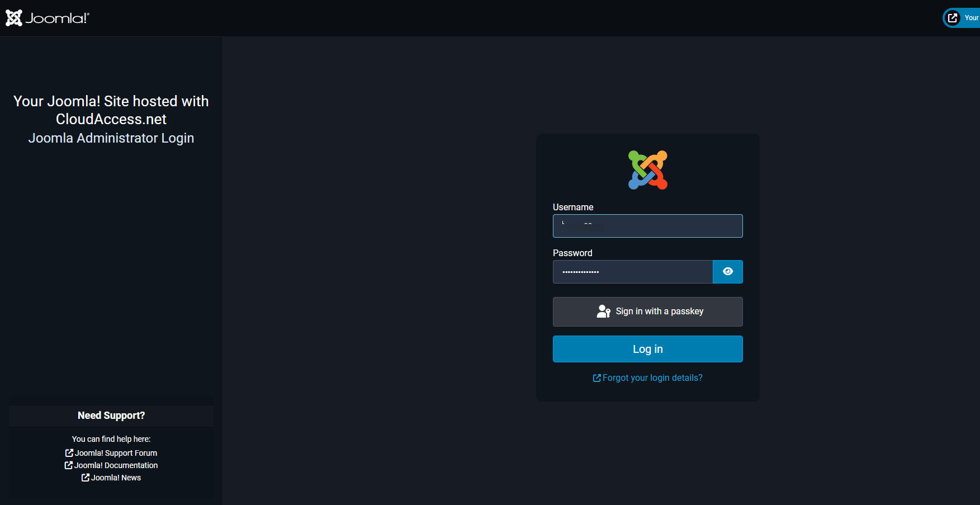Click Sign in with a passkey

[648, 312]
